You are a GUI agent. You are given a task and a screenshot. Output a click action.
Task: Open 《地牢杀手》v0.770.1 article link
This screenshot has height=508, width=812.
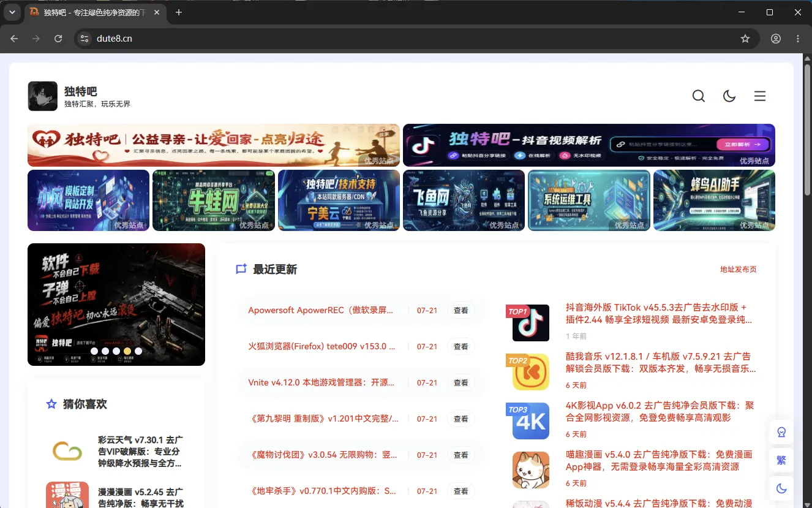[x=322, y=491]
